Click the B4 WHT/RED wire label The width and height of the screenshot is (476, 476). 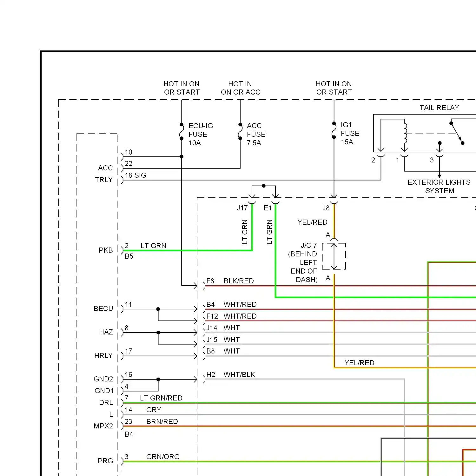point(231,304)
